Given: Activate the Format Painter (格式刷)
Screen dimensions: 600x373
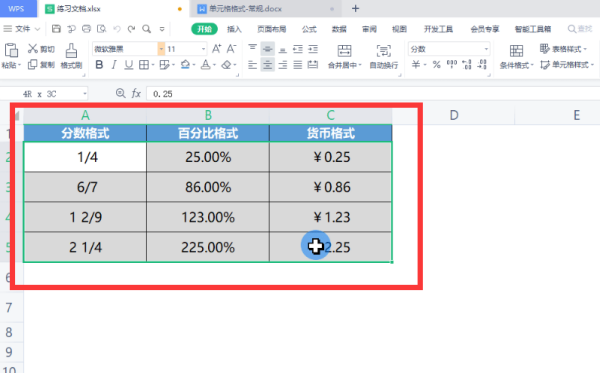Looking at the screenshot, I should [71, 56].
